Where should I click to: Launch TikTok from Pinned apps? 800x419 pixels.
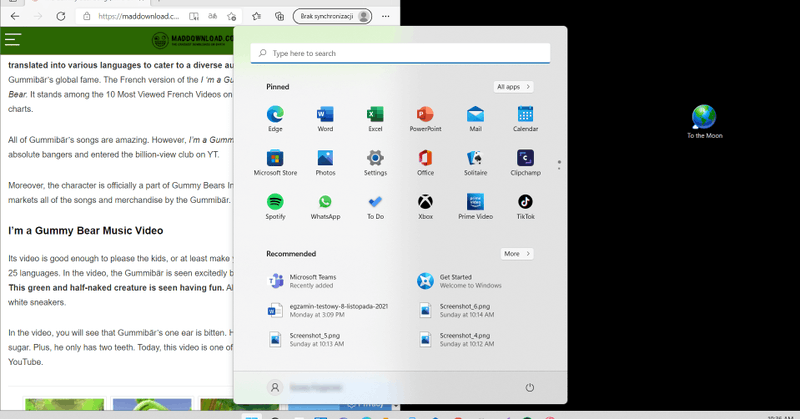point(525,207)
